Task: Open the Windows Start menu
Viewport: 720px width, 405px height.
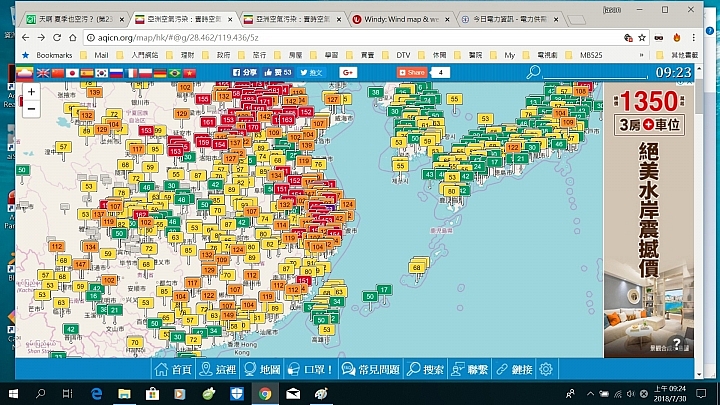Action: click(x=13, y=394)
